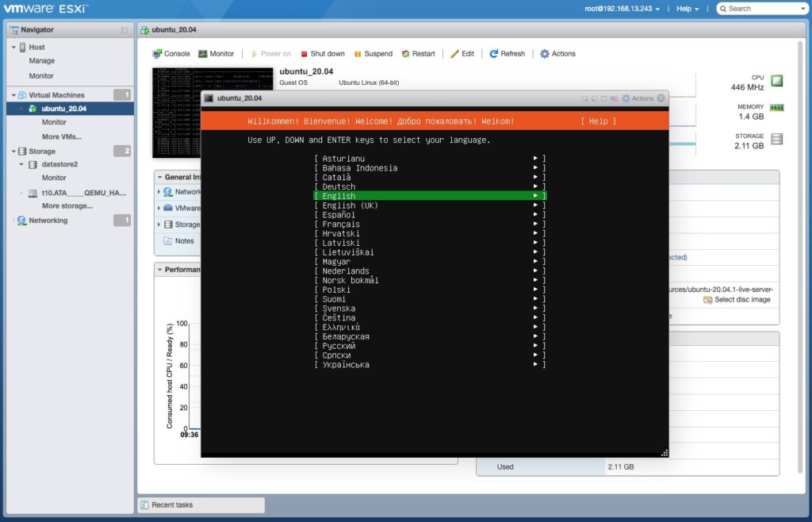
Task: Open the Actions menu in the console window
Action: click(638, 98)
